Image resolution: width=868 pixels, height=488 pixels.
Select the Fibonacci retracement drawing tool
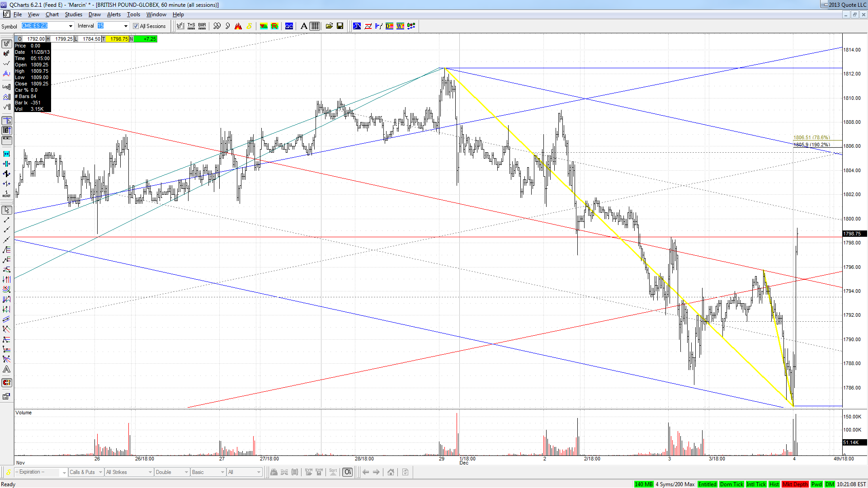(6, 250)
